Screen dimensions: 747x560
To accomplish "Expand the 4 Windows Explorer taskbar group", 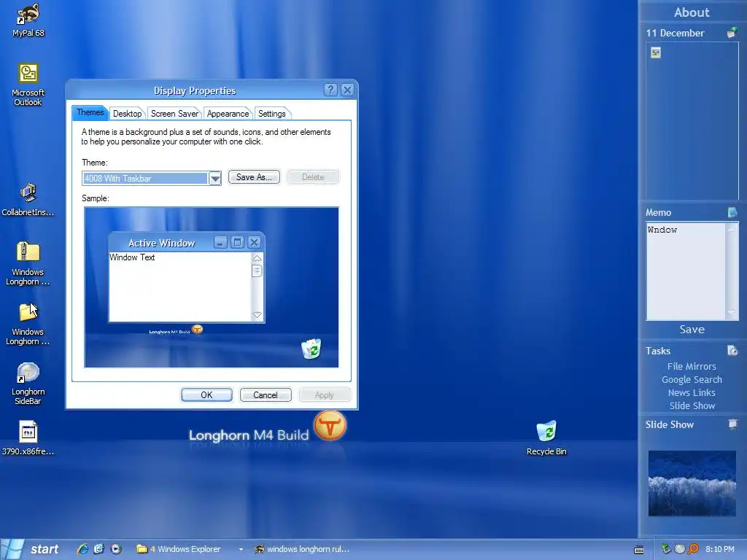I will click(x=178, y=549).
